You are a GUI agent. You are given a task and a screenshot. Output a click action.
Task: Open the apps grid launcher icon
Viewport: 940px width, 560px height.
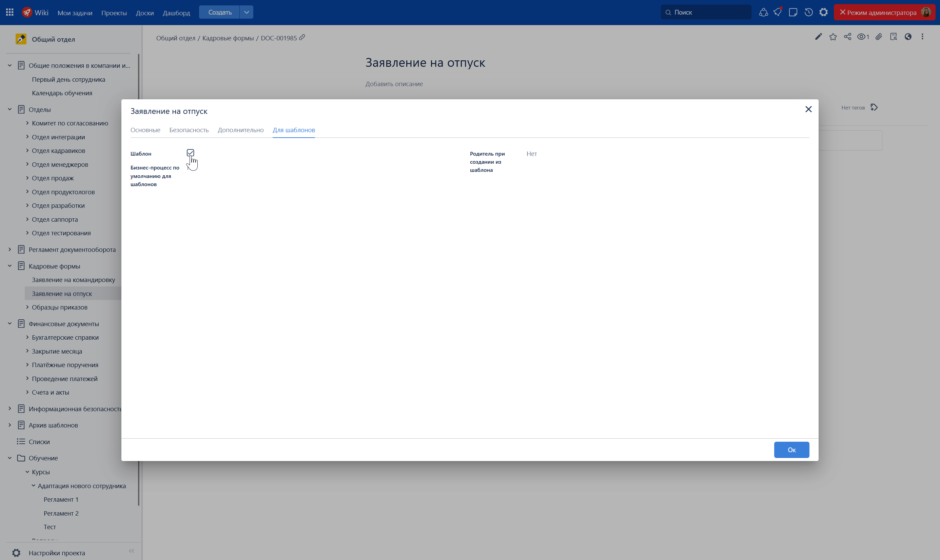click(10, 13)
